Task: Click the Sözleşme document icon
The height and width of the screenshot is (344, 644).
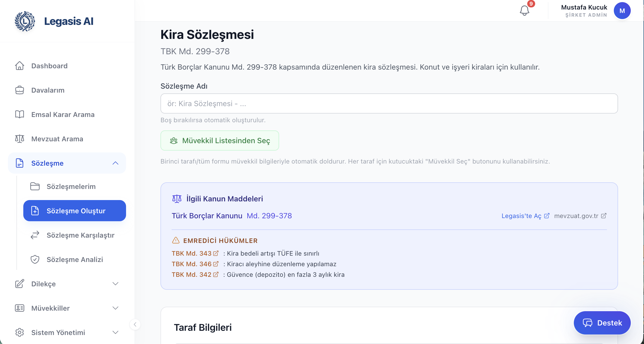Action: click(x=20, y=163)
